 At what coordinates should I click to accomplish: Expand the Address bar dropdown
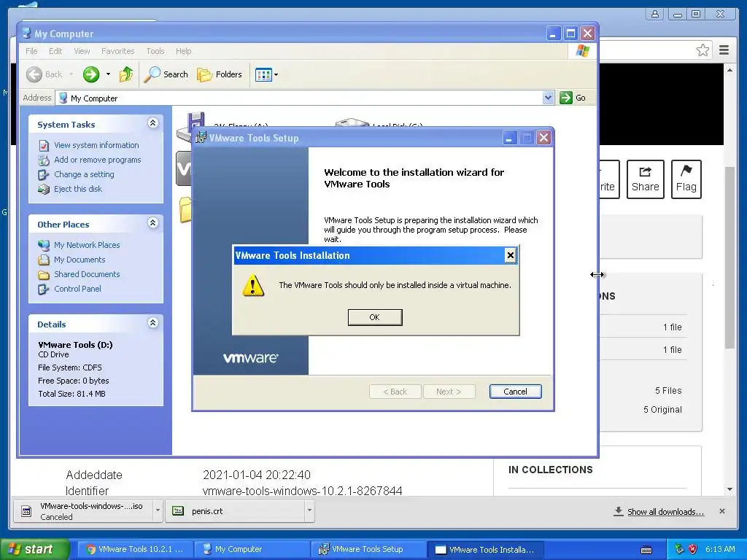[x=548, y=98]
